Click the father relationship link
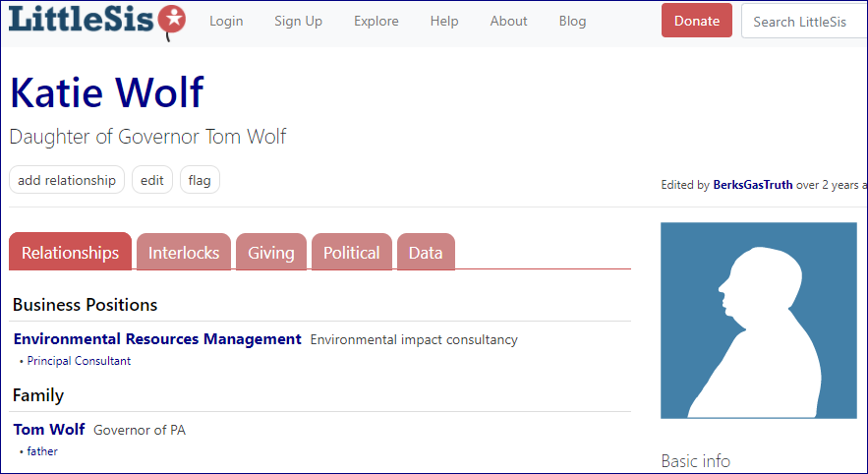This screenshot has height=474, width=868. (x=42, y=451)
